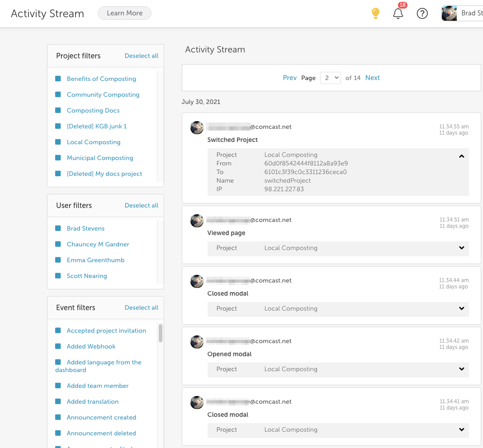Expand details of 11.34.41 am Closed modal
The image size is (483, 448).
[x=461, y=429]
